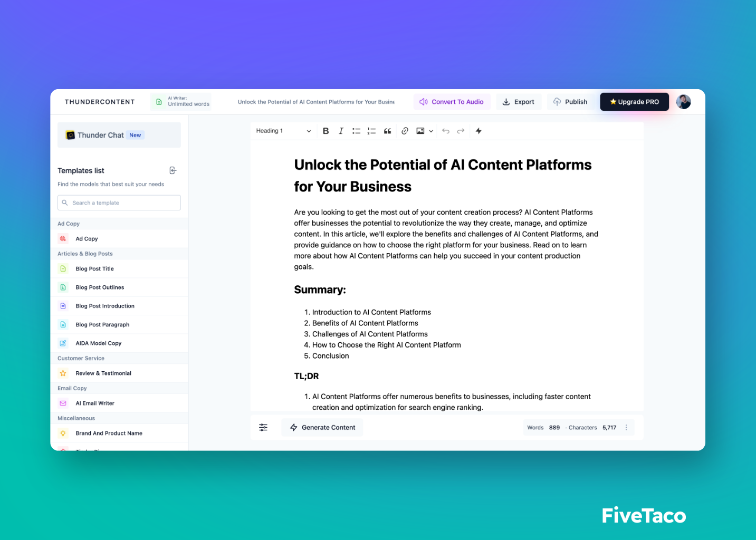Select the AI Email Writer template

pyautogui.click(x=119, y=403)
